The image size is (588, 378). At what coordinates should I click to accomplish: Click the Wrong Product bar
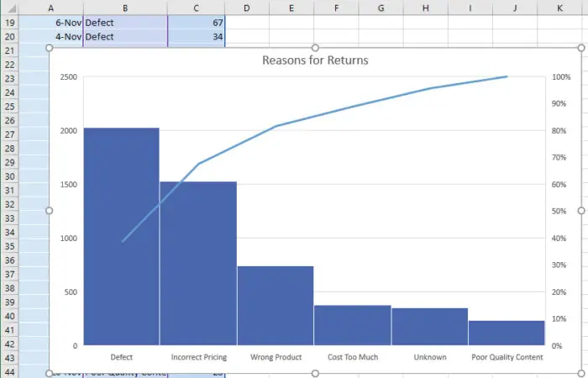coord(276,307)
